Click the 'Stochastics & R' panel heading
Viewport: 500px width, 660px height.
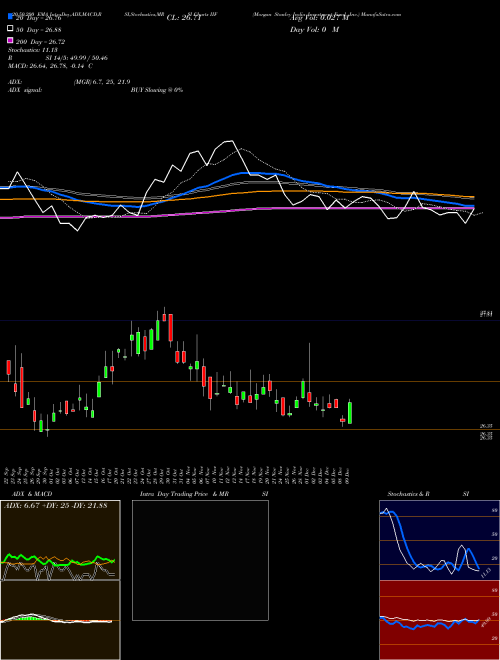point(409,494)
